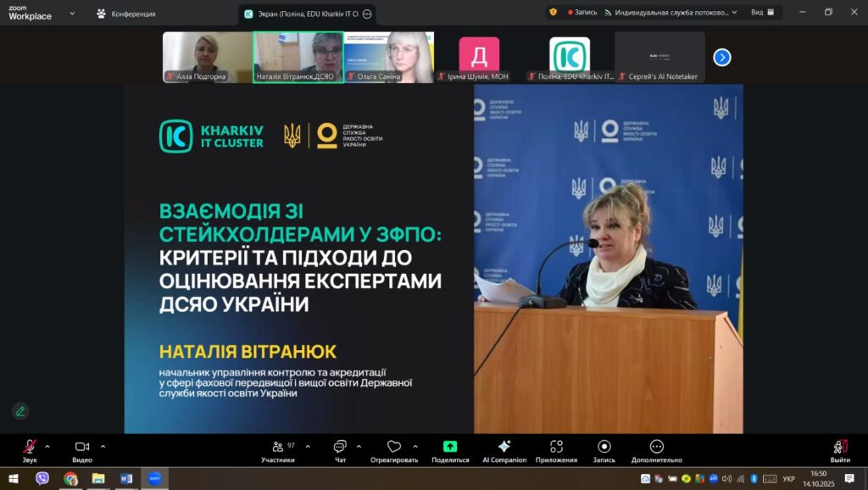Expand video options arrow next to Видео
Image resolution: width=868 pixels, height=490 pixels.
click(103, 446)
